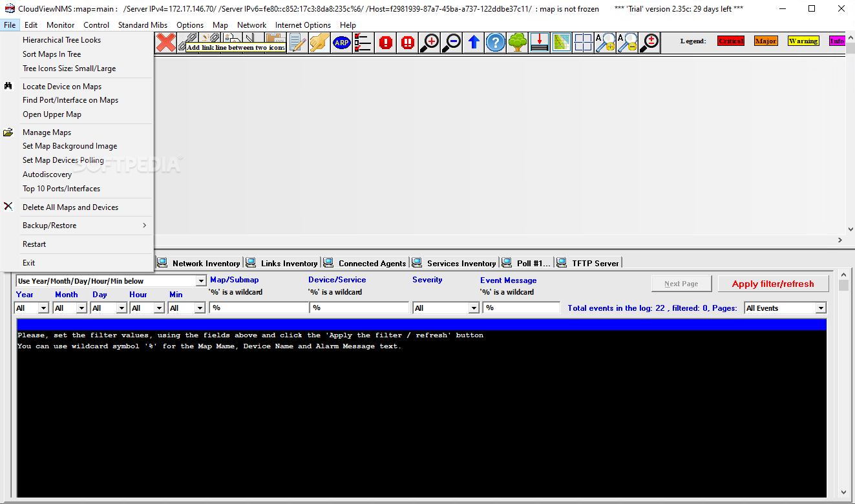Open the Internet Options menu
Image resolution: width=855 pixels, height=504 pixels.
pos(303,25)
